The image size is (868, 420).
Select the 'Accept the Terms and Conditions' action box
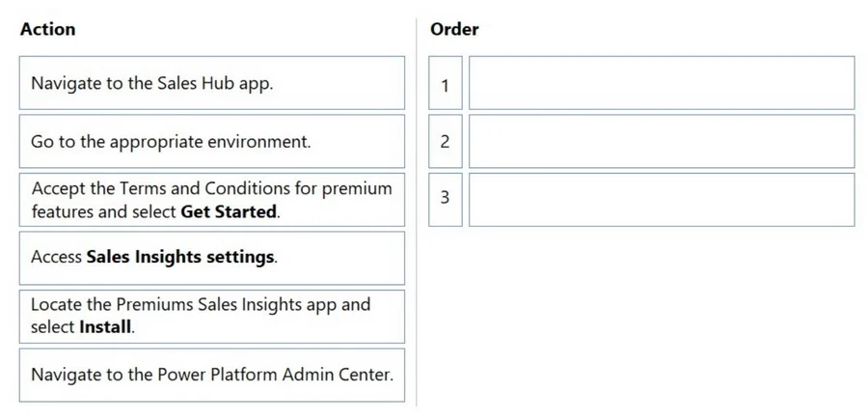212,200
